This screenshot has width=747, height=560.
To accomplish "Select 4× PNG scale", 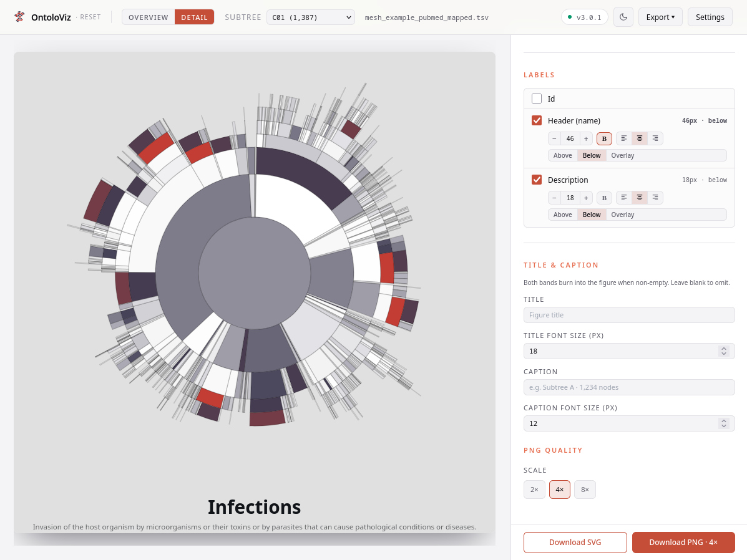I will (559, 490).
